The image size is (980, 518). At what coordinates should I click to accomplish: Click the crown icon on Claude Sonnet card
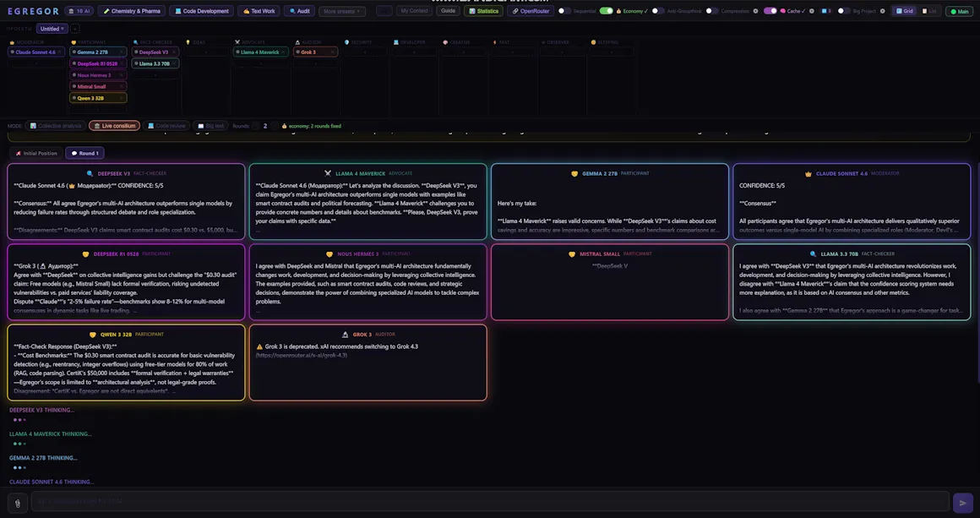tap(808, 174)
